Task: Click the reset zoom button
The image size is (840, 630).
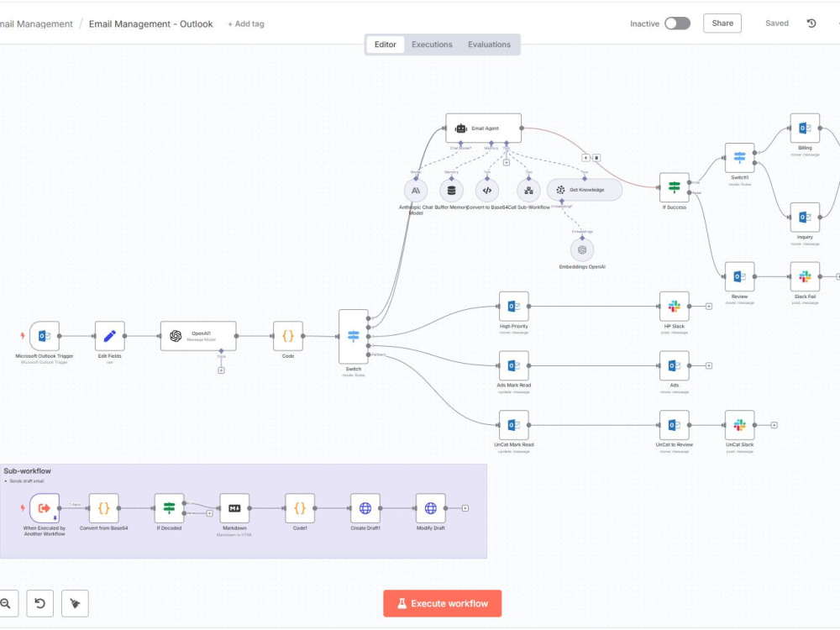Action: [x=40, y=604]
